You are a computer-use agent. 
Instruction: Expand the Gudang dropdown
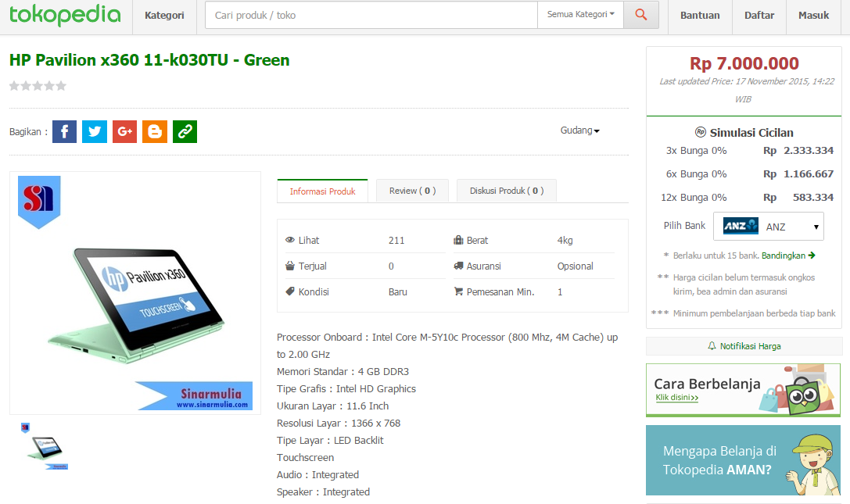[580, 130]
